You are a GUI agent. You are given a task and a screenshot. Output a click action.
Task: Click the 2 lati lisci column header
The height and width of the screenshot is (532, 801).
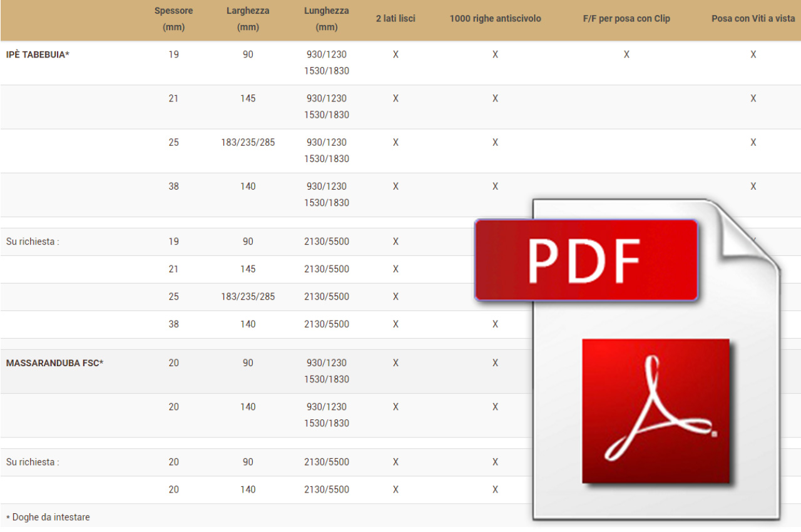point(395,19)
